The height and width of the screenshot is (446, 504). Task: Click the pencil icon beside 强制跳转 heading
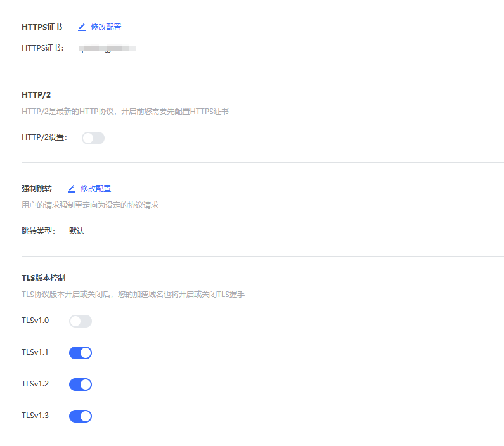pyautogui.click(x=72, y=189)
